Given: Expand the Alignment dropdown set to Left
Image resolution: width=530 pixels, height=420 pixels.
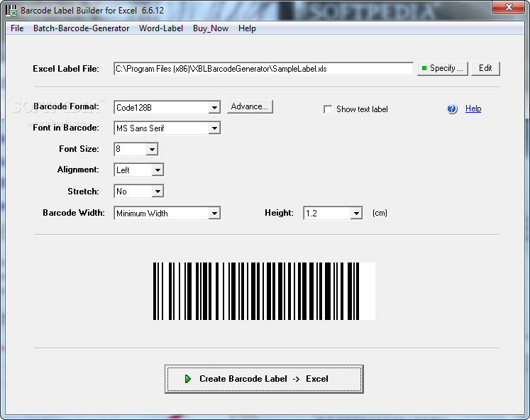Looking at the screenshot, I should pyautogui.click(x=158, y=170).
